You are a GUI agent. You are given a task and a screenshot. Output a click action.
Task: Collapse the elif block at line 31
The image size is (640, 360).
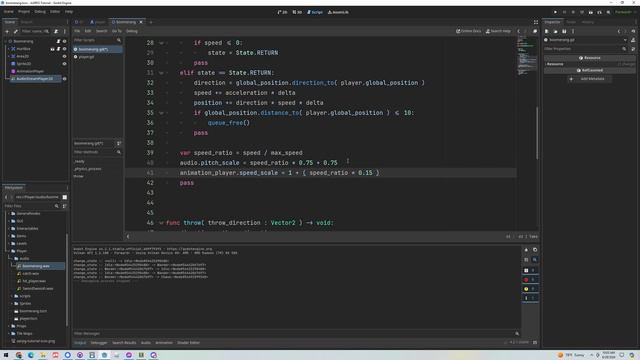(161, 73)
